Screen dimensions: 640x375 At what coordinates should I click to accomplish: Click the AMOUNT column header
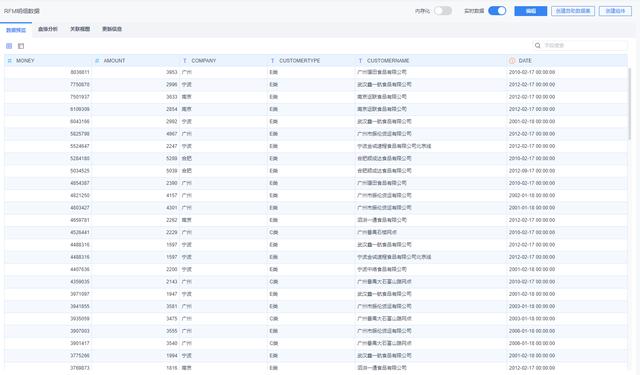pos(136,60)
